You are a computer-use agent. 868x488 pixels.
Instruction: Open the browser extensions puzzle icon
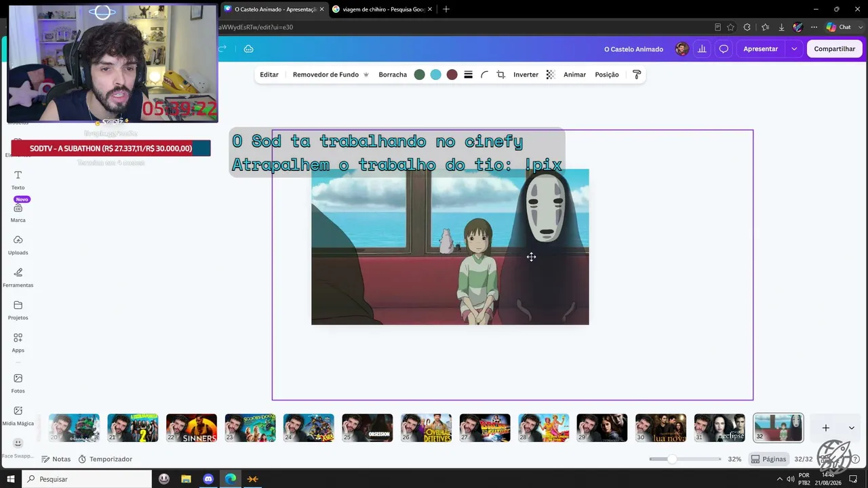point(747,27)
